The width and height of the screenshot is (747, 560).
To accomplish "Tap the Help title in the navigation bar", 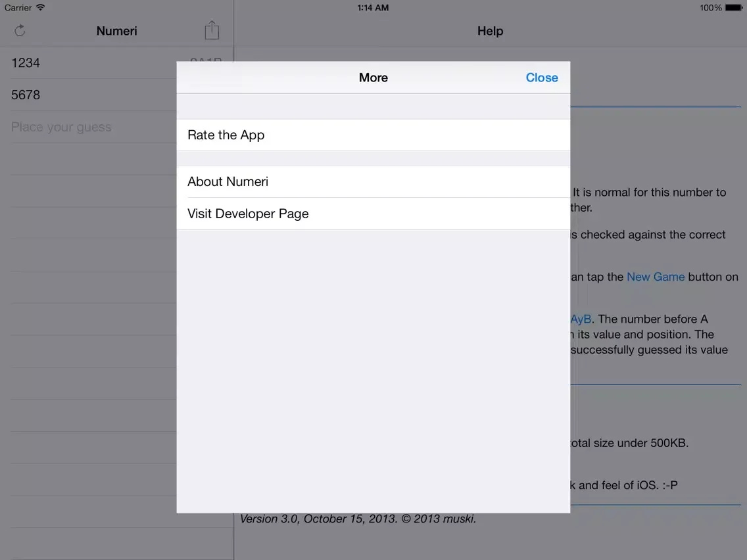I will click(x=490, y=30).
